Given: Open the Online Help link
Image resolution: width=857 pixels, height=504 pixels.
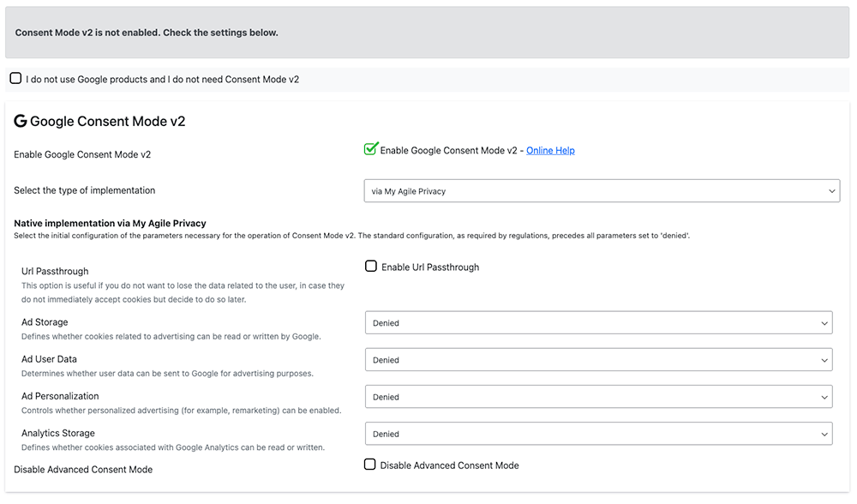Looking at the screenshot, I should point(550,151).
